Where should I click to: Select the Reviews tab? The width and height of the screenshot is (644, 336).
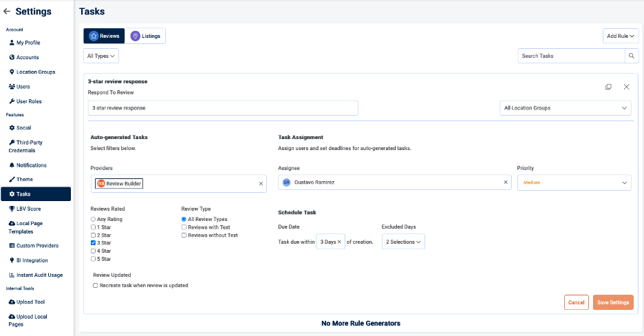click(x=105, y=36)
